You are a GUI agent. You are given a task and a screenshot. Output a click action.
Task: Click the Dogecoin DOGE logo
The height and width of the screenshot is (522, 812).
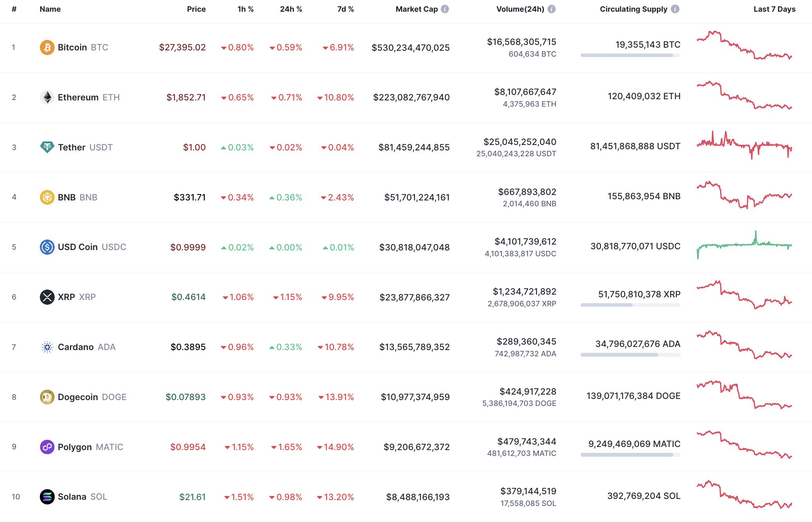pyautogui.click(x=47, y=397)
